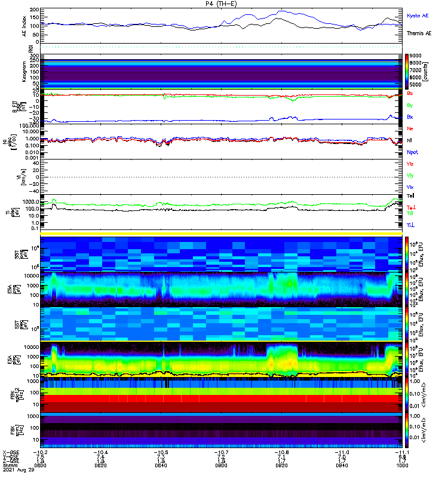
Task: Click the [counts] color bar label
Action: pyautogui.click(x=425, y=72)
